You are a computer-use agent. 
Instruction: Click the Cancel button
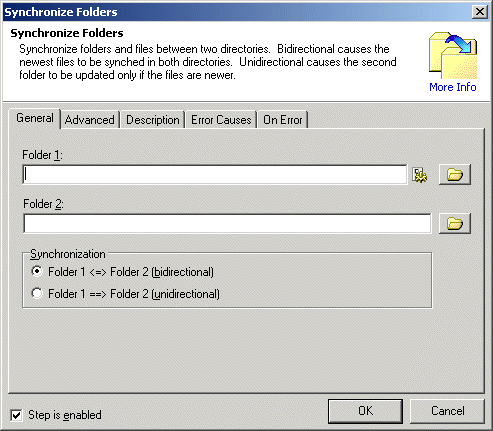pos(447,411)
